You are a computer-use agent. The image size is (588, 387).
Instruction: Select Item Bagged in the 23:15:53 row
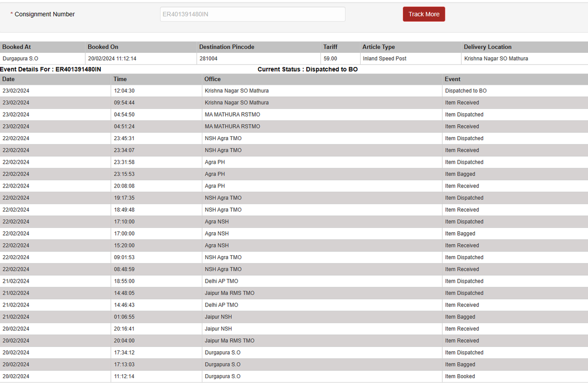(x=460, y=174)
